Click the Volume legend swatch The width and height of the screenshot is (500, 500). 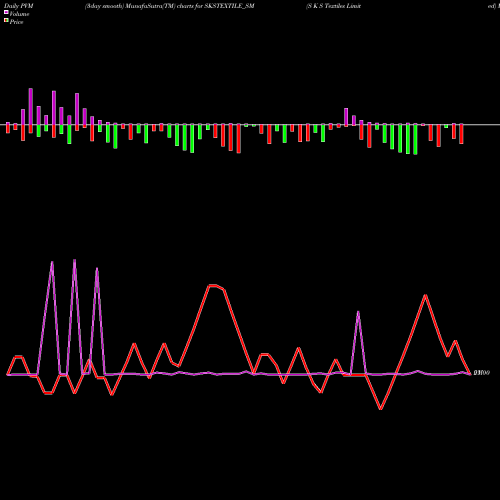pos(6,13)
